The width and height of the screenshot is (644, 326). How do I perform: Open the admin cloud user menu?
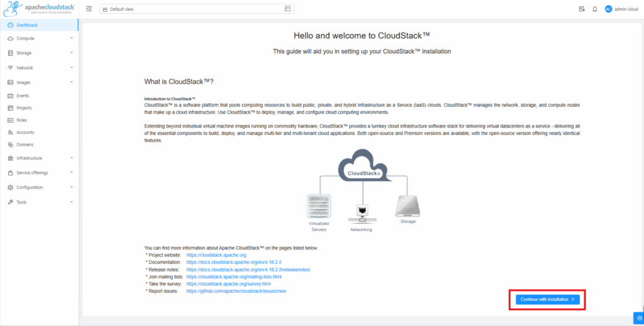pos(621,9)
